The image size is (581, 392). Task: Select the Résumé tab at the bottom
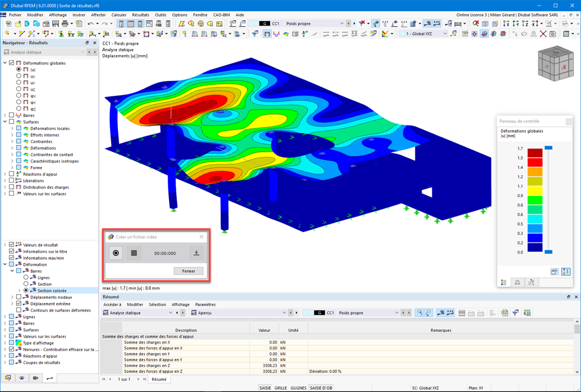click(x=159, y=380)
